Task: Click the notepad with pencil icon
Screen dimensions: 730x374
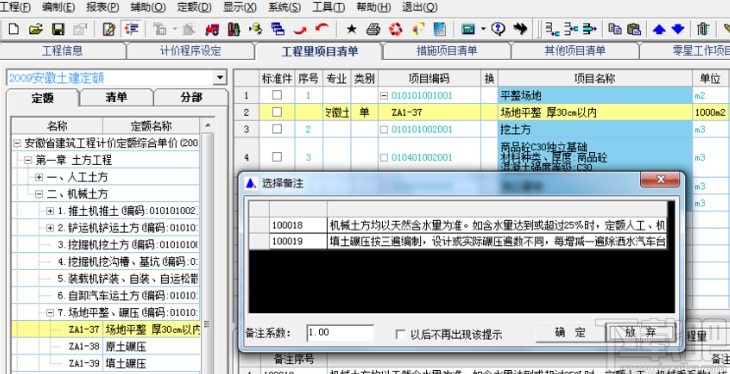Action: pos(109,29)
